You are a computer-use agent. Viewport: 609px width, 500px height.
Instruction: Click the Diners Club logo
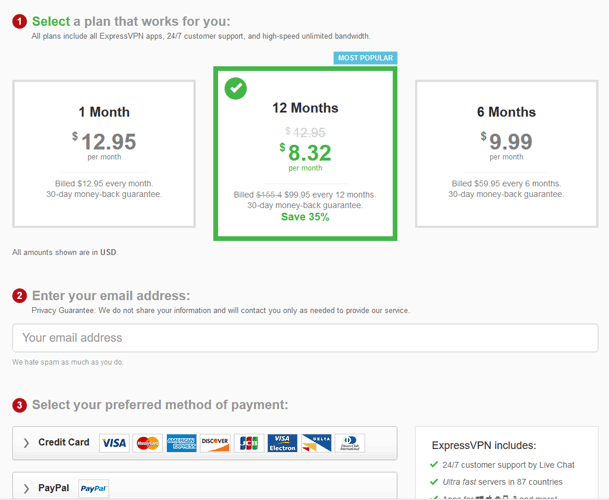click(x=350, y=443)
